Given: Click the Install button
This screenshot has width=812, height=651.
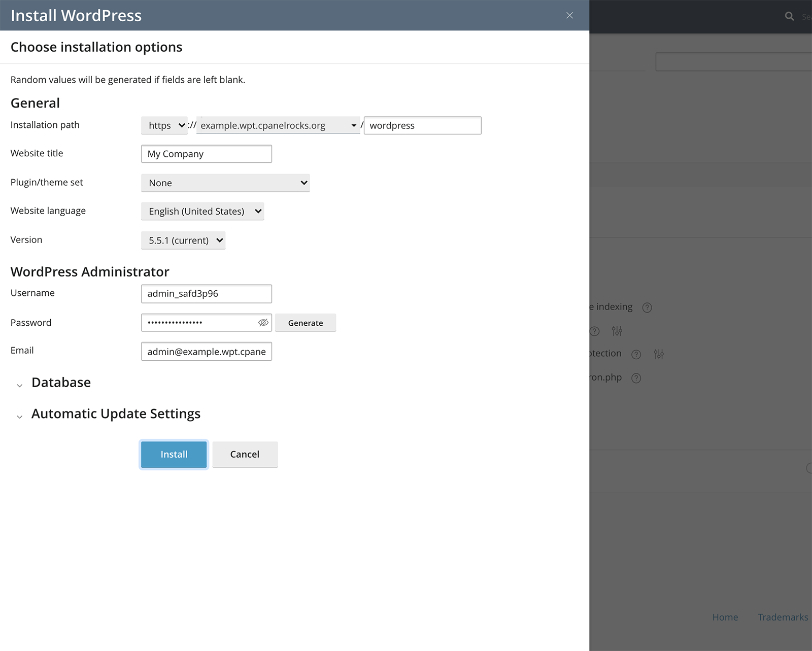Looking at the screenshot, I should 174,454.
